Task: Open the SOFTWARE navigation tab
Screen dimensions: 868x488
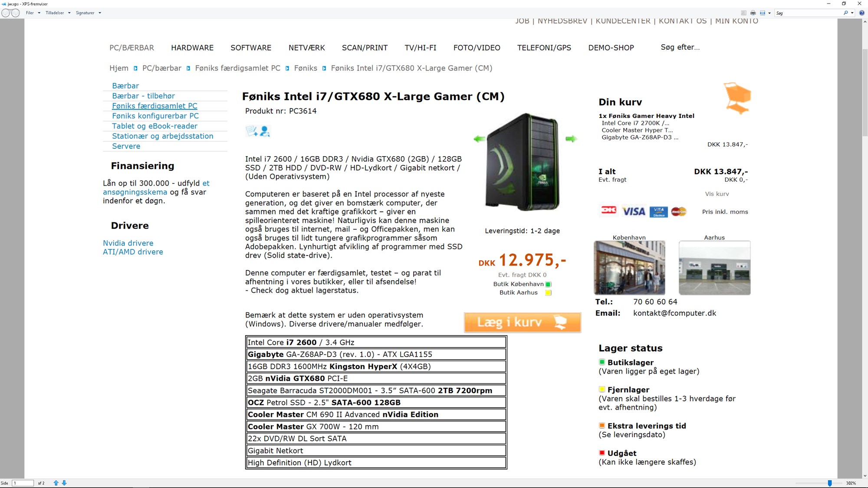Action: 251,48
